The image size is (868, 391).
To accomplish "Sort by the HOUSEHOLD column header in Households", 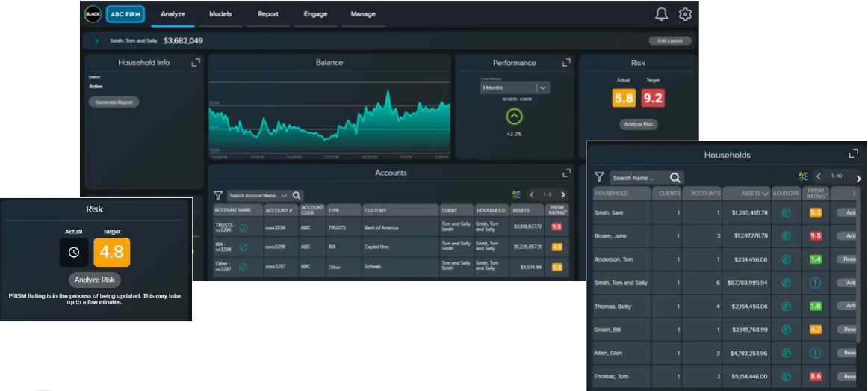I will coord(621,194).
